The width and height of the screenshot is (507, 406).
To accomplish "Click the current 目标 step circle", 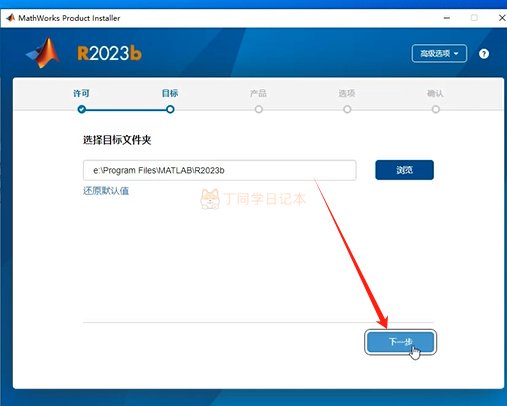I will (x=170, y=109).
